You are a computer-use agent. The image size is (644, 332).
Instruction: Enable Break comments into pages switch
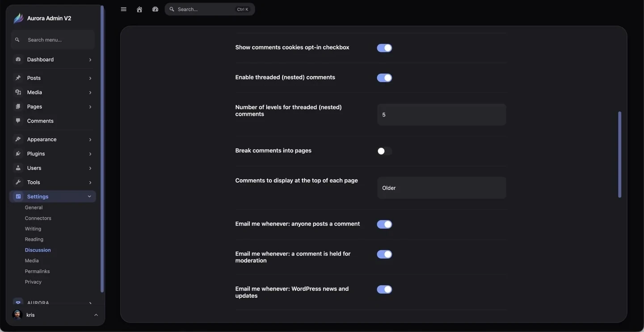384,151
